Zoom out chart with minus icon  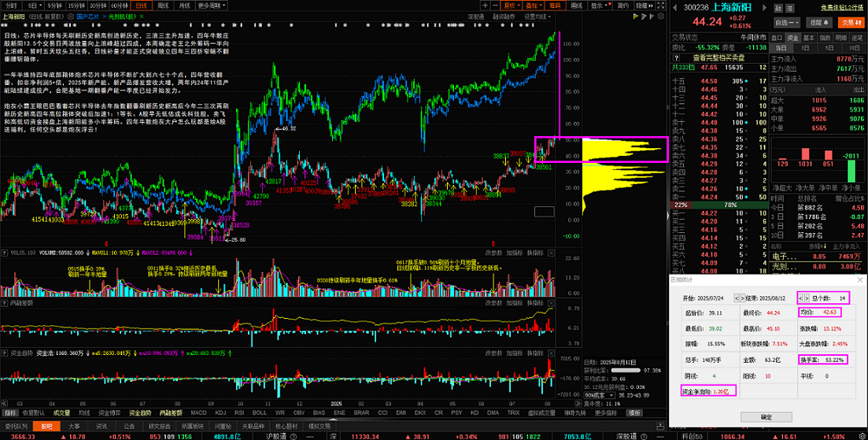pos(495,6)
